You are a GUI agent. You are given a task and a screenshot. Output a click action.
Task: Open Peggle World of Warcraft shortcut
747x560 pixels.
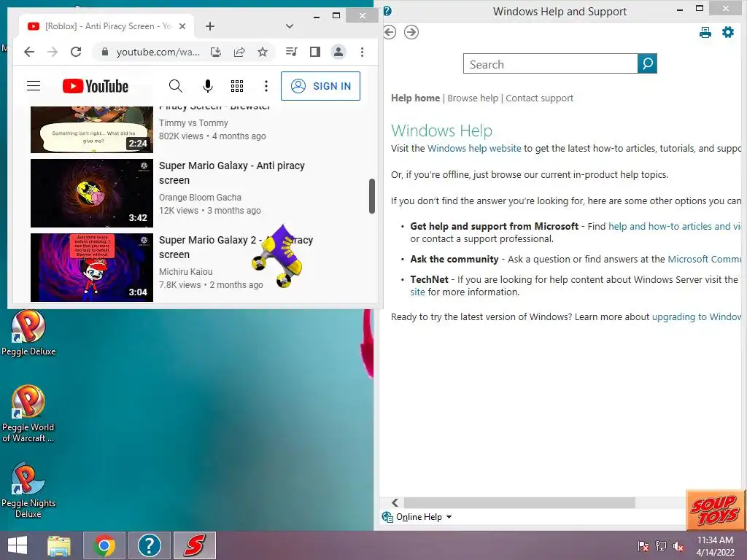tap(28, 414)
